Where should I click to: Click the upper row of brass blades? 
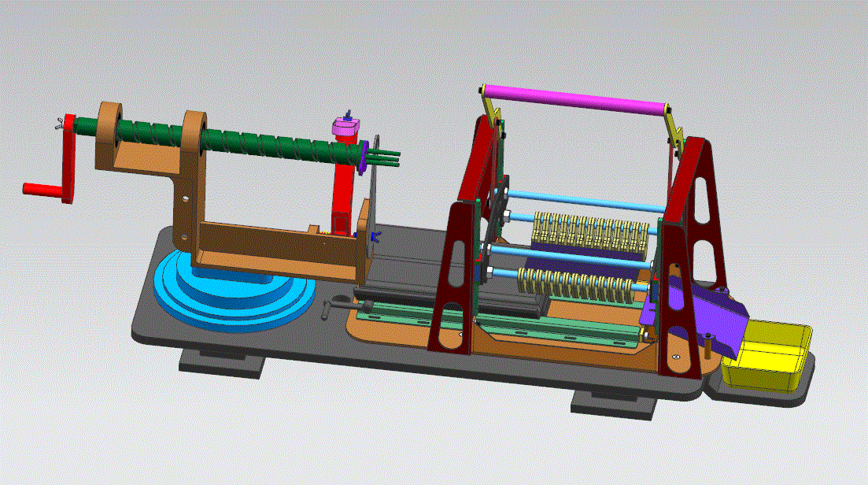[x=590, y=236]
